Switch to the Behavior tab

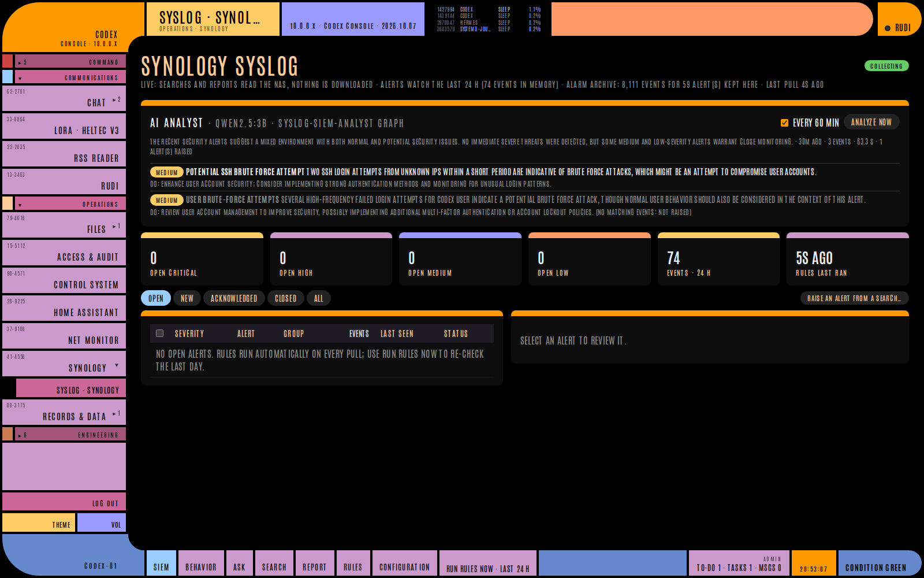(201, 563)
